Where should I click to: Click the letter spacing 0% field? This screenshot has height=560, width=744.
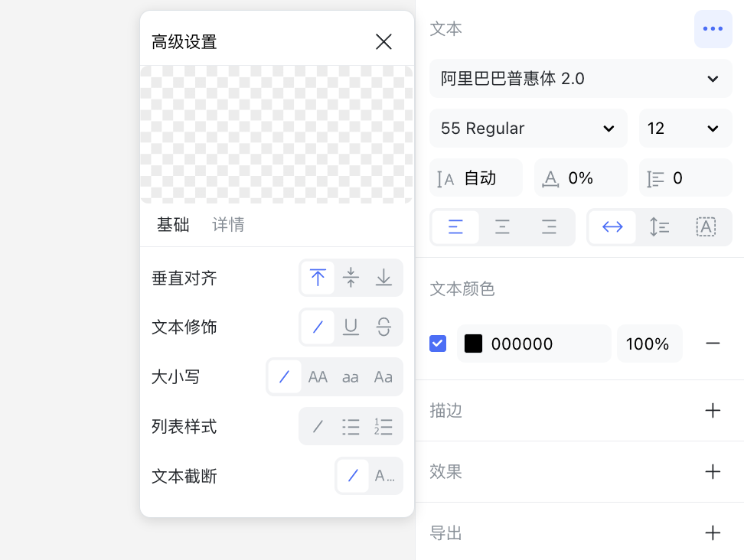pos(581,177)
